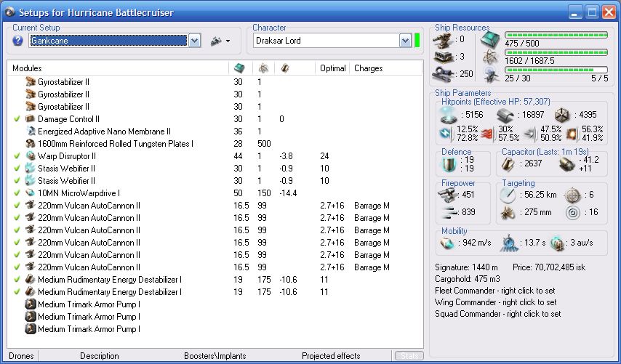Toggle active state of second Stasis Webifier II

pyautogui.click(x=17, y=180)
